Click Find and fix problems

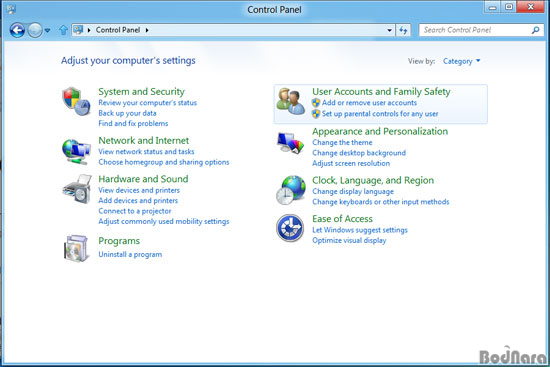pos(133,124)
